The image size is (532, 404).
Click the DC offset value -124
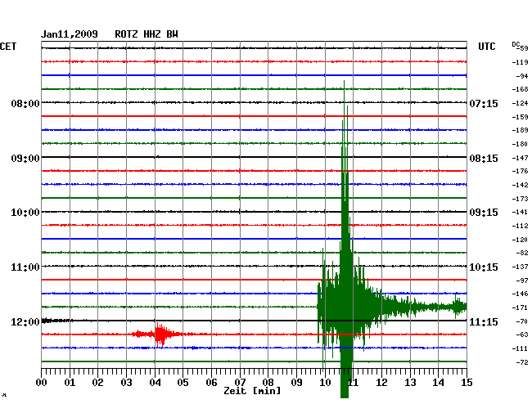pos(520,103)
